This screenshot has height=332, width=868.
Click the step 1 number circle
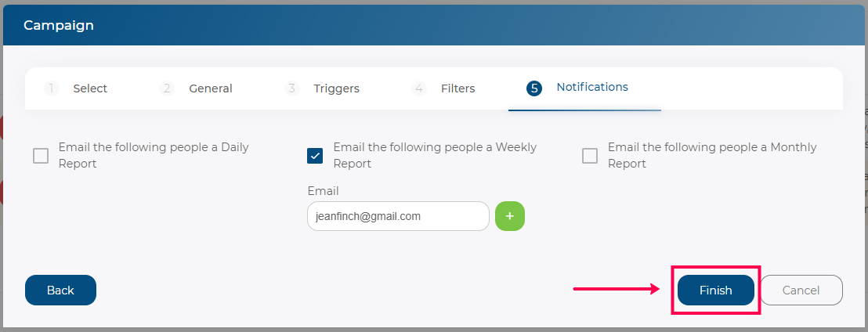[52, 88]
